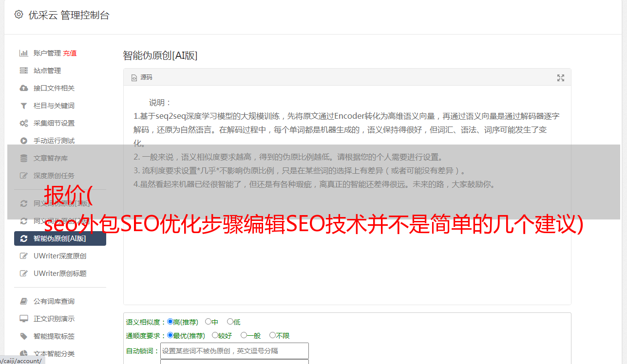Click the line starting 1.基于seq2seq深度学习模型
Viewport: 627px width, 364px height.
coord(346,129)
